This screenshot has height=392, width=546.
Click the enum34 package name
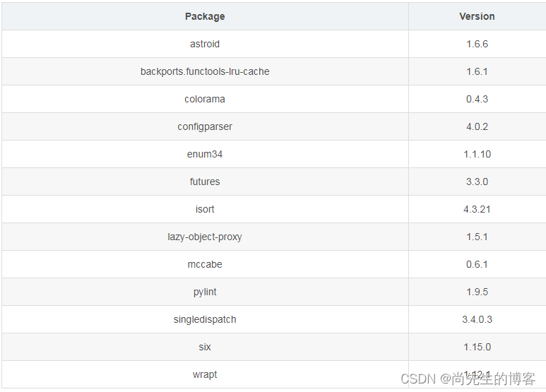[x=205, y=154]
